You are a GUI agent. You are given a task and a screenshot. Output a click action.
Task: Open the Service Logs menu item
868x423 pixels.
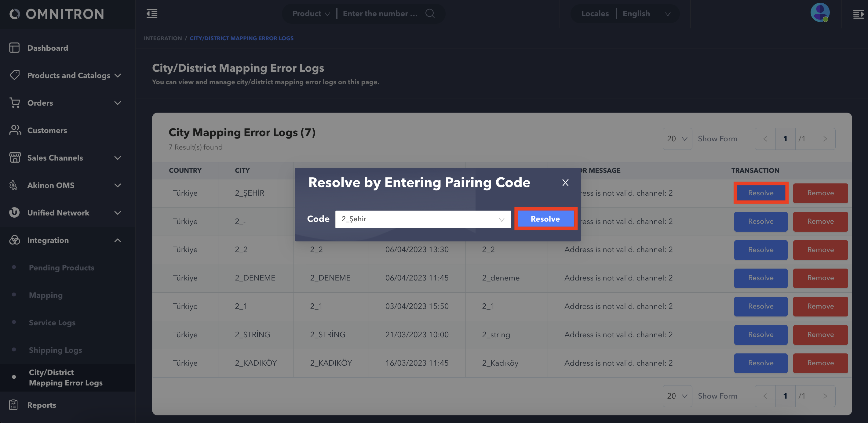click(52, 322)
